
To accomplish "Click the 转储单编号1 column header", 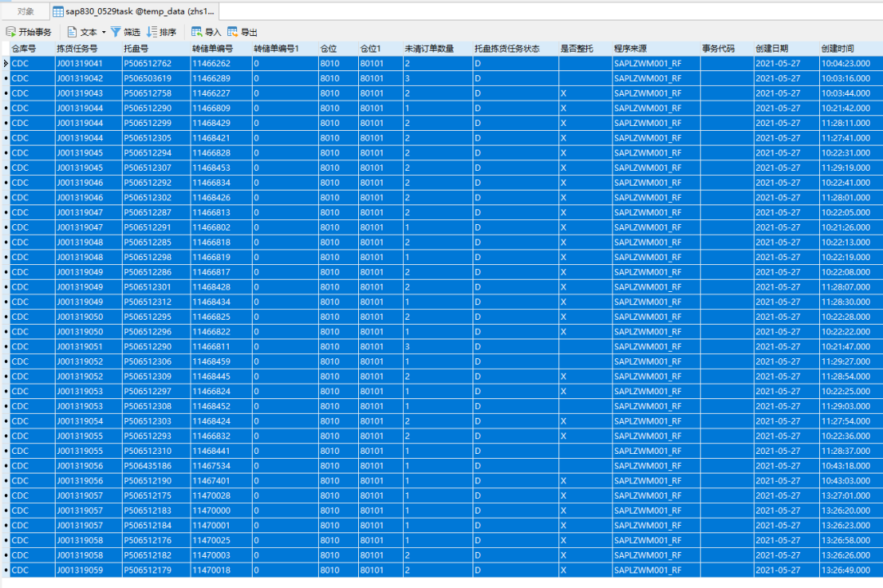I will tap(285, 49).
